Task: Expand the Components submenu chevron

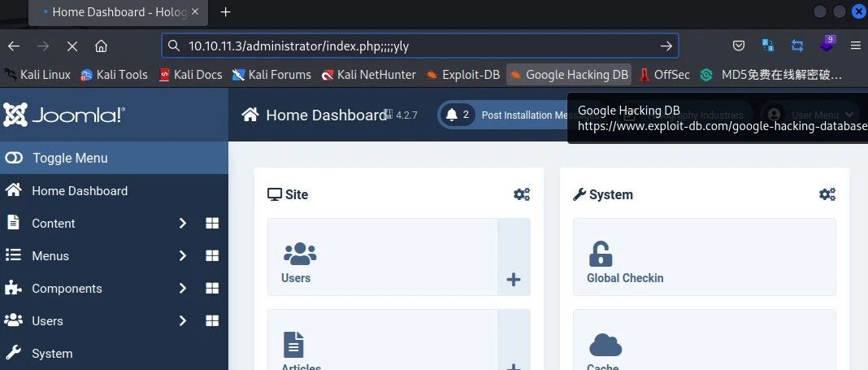Action: pyautogui.click(x=183, y=289)
